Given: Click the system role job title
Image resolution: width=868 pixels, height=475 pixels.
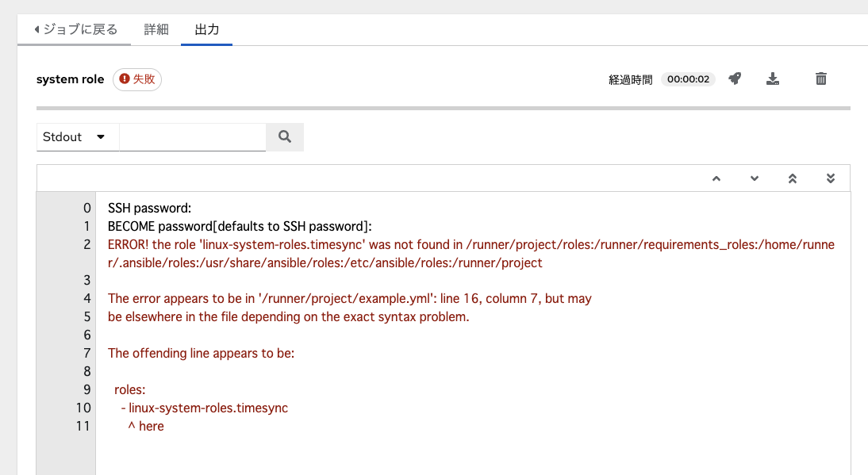Looking at the screenshot, I should tap(71, 79).
